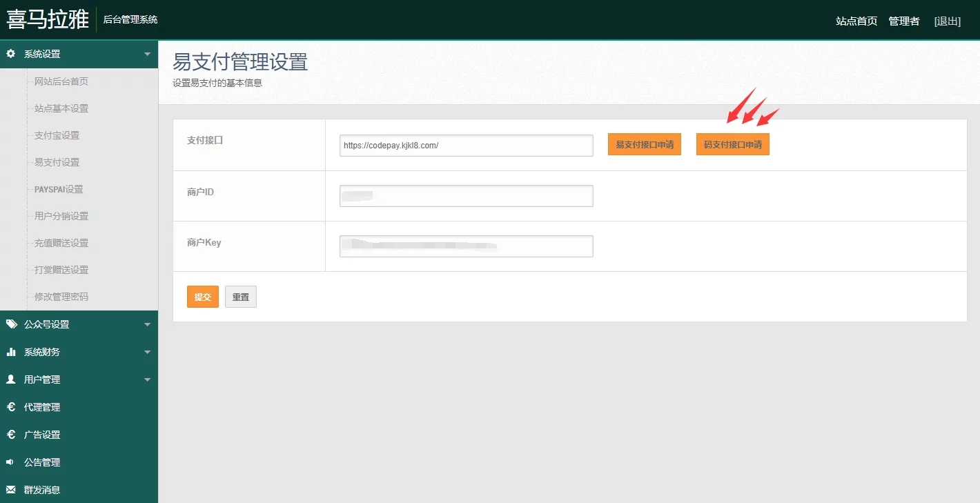
Task: Click the user icon beside 用户管理
Action: coord(11,379)
